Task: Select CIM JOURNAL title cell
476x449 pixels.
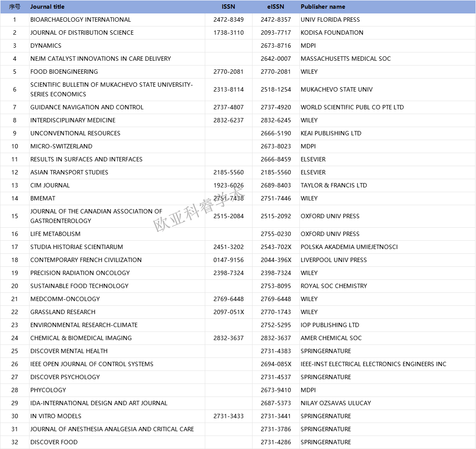Action: pos(50,186)
